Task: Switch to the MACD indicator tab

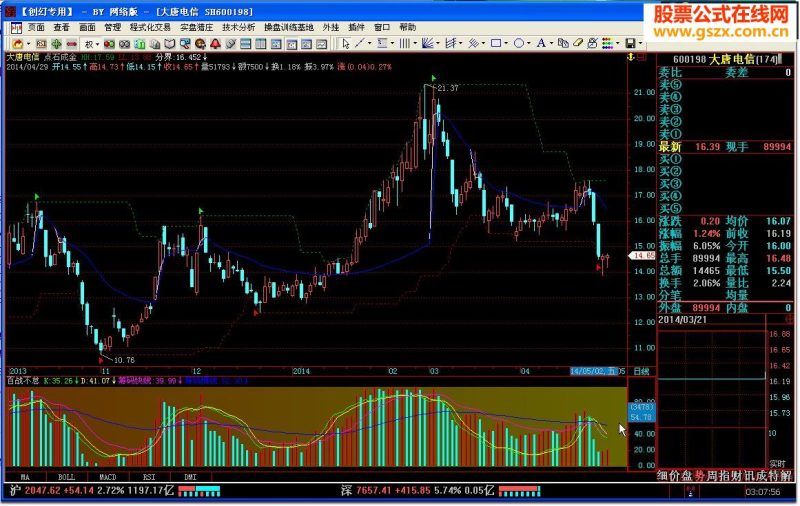Action: coord(108,477)
